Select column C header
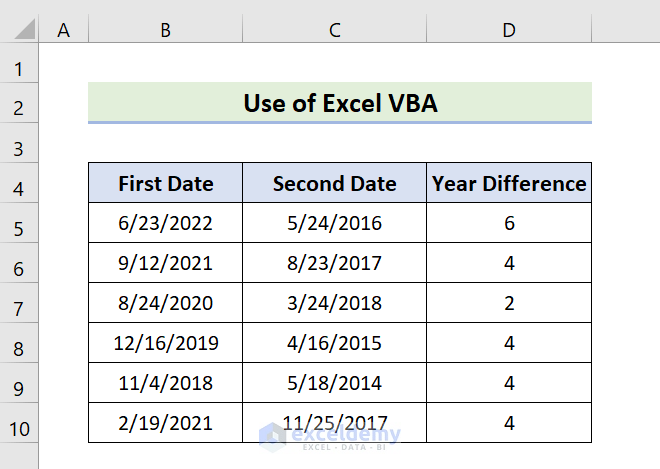The height and width of the screenshot is (469, 660). point(334,31)
